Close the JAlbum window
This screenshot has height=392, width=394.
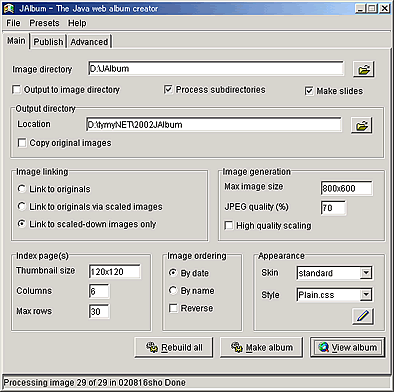point(384,8)
